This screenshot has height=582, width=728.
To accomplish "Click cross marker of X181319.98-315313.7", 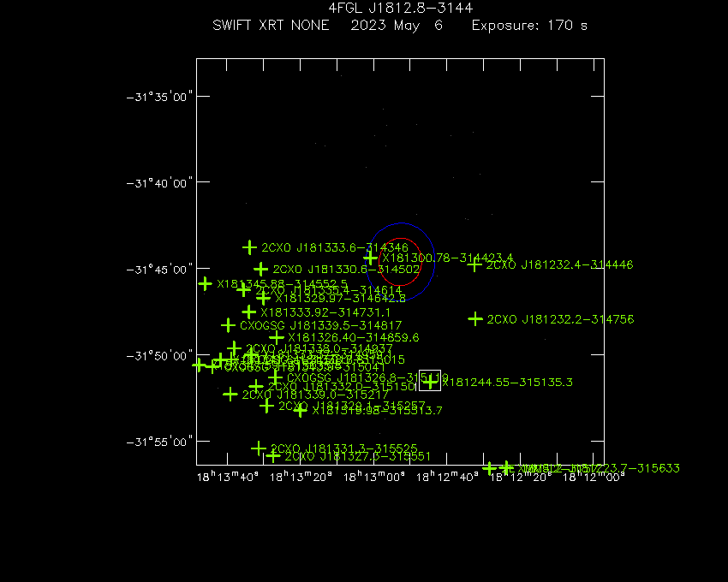I will [301, 410].
